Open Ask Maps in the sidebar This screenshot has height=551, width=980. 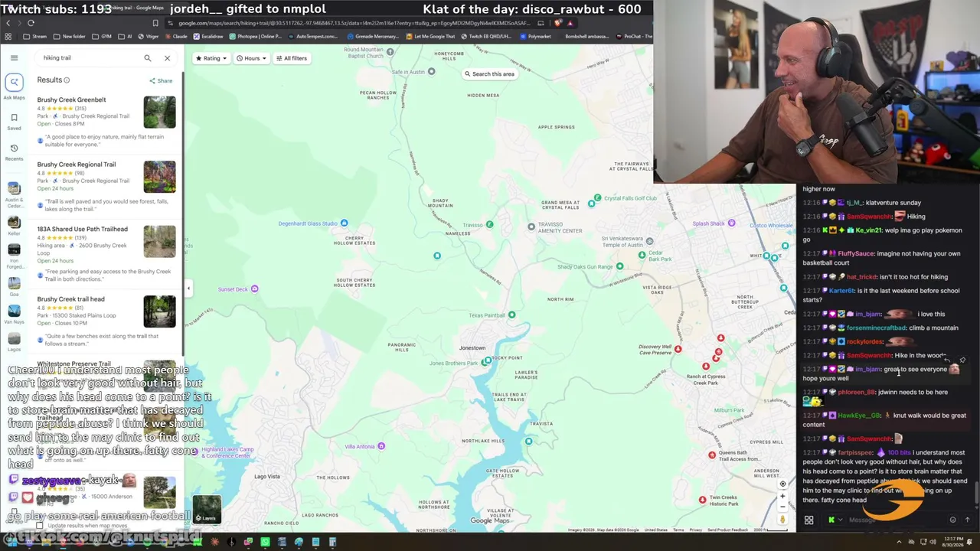click(x=14, y=86)
